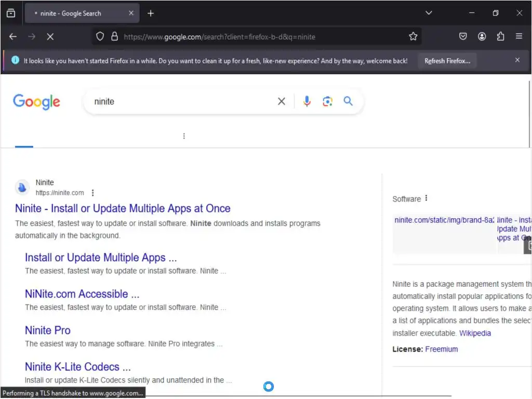
Task: Open Ninite - Install or Update Multiple Apps result
Action: [123, 208]
